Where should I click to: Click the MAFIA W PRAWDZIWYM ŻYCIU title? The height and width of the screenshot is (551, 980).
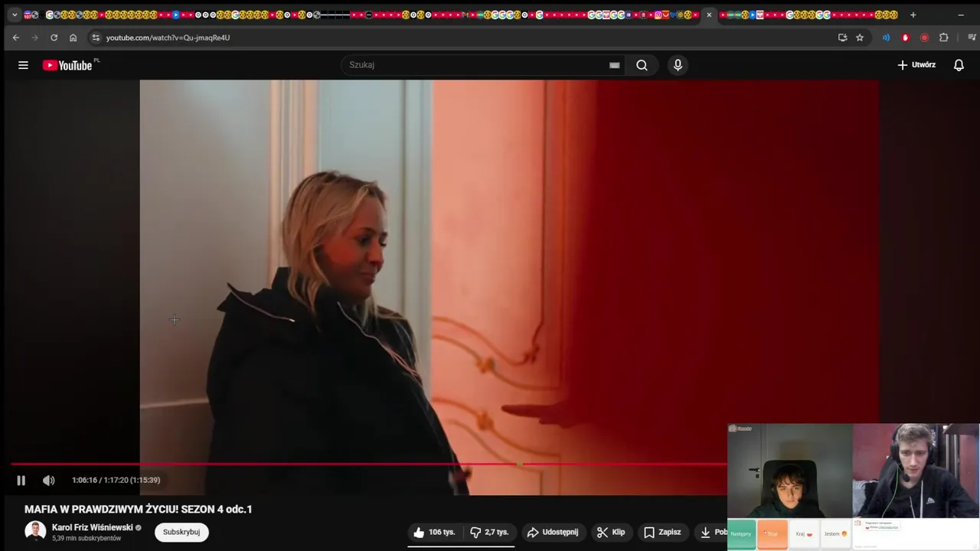(138, 509)
